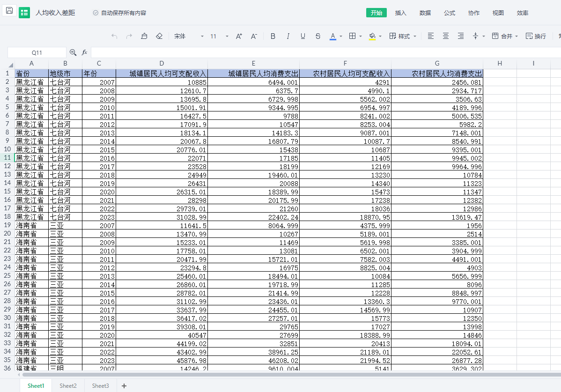
Task: Expand the vertical alignment dropdown arrow
Action: [x=484, y=36]
